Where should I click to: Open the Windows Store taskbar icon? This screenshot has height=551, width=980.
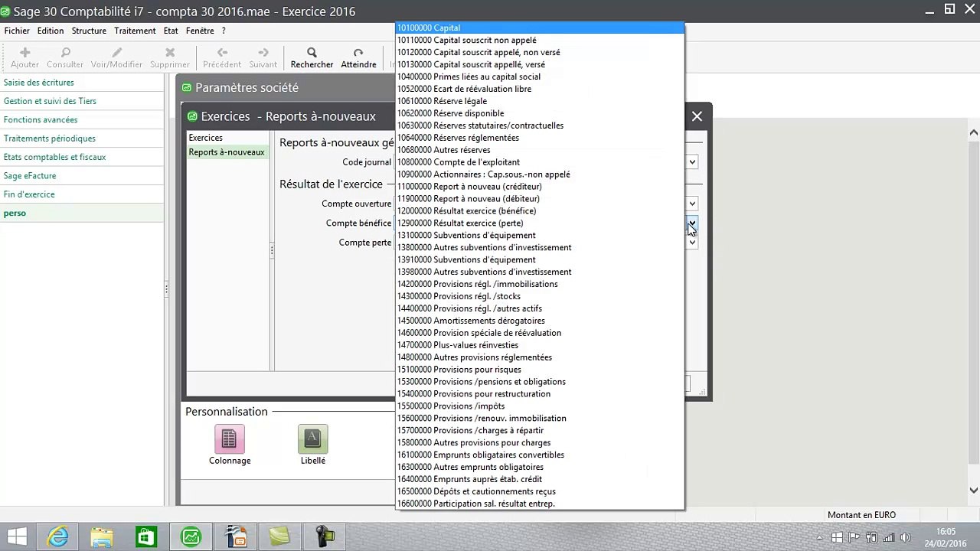click(146, 536)
